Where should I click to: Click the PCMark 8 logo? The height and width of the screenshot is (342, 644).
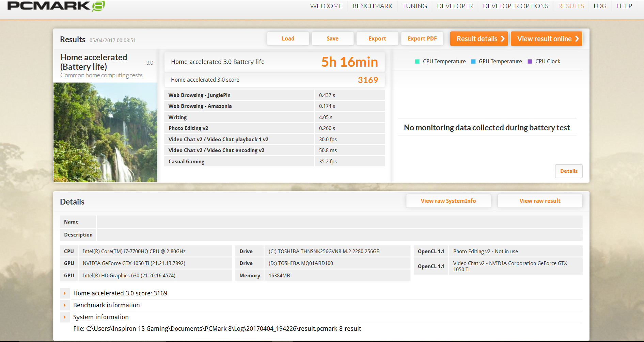click(x=56, y=6)
